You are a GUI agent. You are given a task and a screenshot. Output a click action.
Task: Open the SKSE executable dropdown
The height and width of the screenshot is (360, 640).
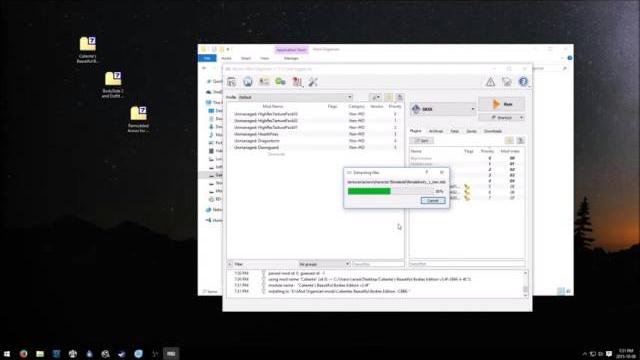coord(443,109)
